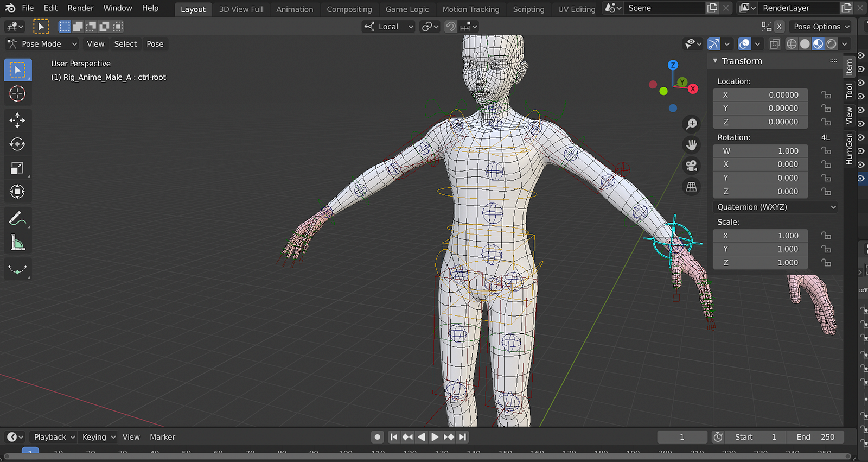Select the Move tool in left toolbar
Screen dimensions: 868x462
tap(17, 120)
